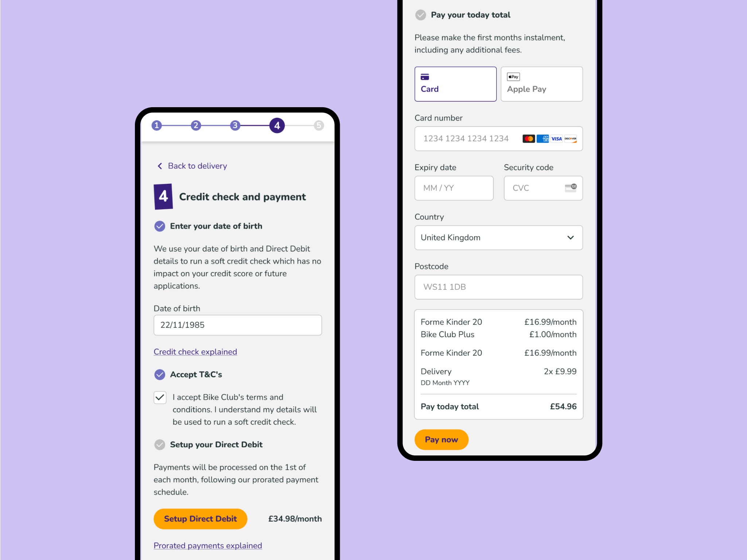Click the completed step 1 indicator icon

(x=157, y=125)
